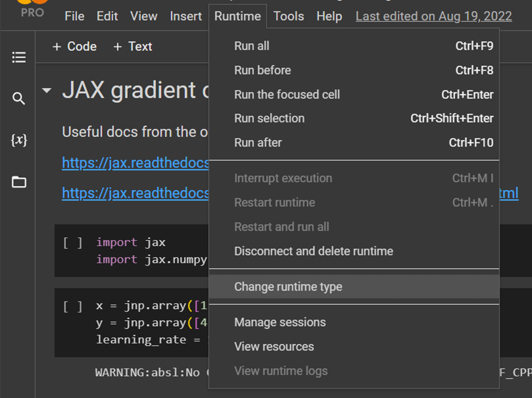The height and width of the screenshot is (398, 532).
Task: Open the Files folder icon in sidebar
Action: (19, 182)
